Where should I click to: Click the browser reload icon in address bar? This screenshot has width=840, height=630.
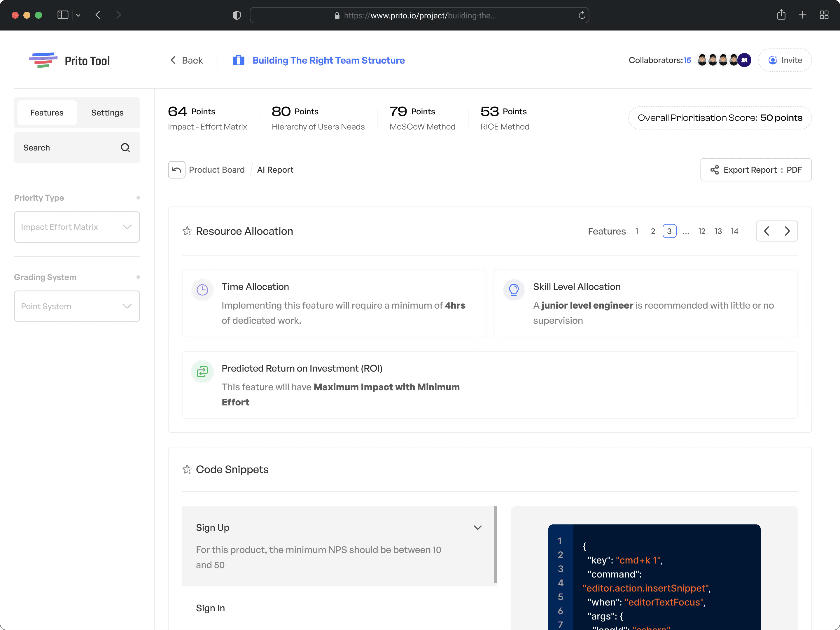coord(581,15)
